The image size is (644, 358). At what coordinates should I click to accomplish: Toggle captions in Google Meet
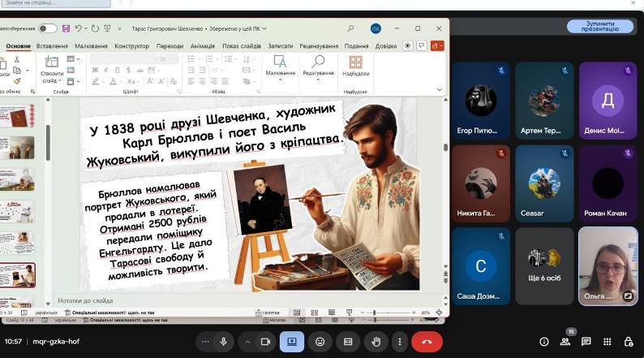point(348,342)
